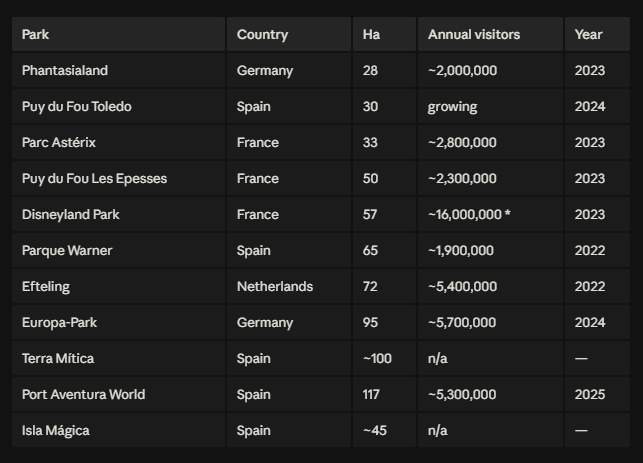Select the Terra Mítica cell

119,358
